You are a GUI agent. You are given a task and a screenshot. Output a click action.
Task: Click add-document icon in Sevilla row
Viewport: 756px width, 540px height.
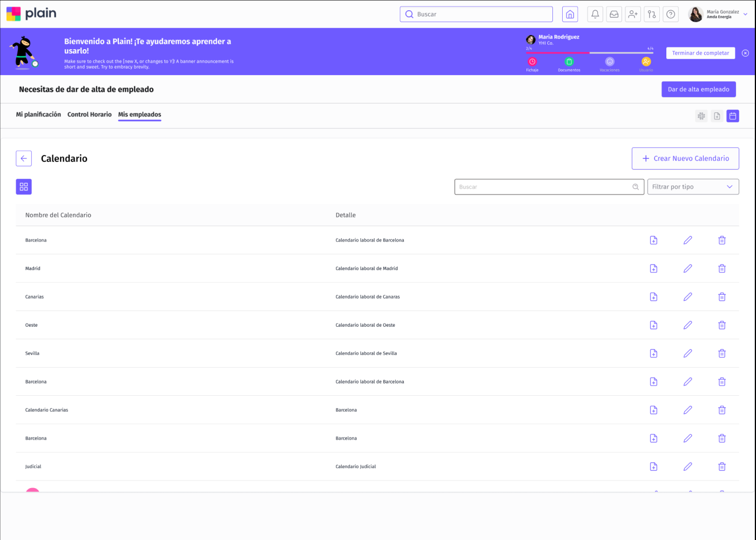[653, 354]
